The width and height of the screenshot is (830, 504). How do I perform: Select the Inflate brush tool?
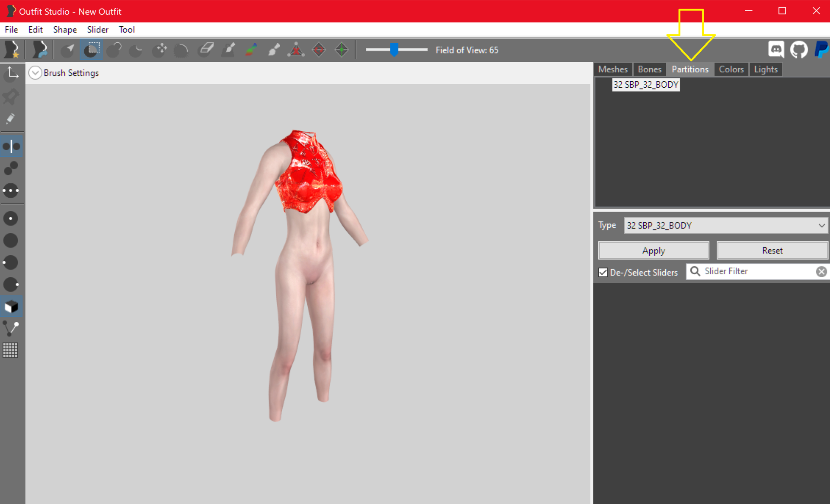coord(114,50)
